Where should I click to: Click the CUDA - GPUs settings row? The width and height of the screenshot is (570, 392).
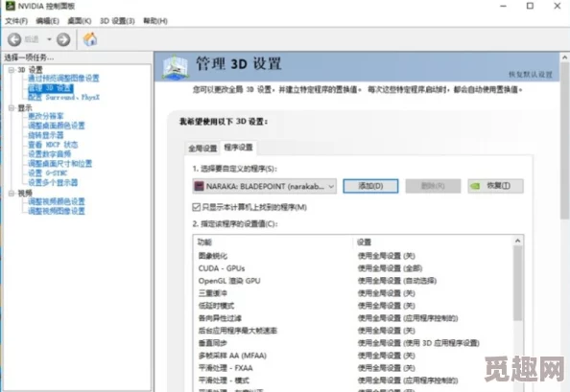coord(353,268)
